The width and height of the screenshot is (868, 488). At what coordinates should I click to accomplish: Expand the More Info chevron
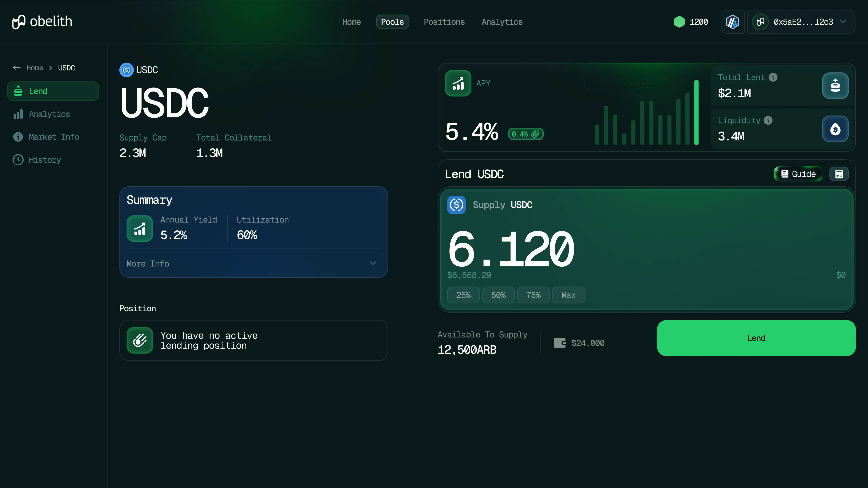(x=373, y=263)
